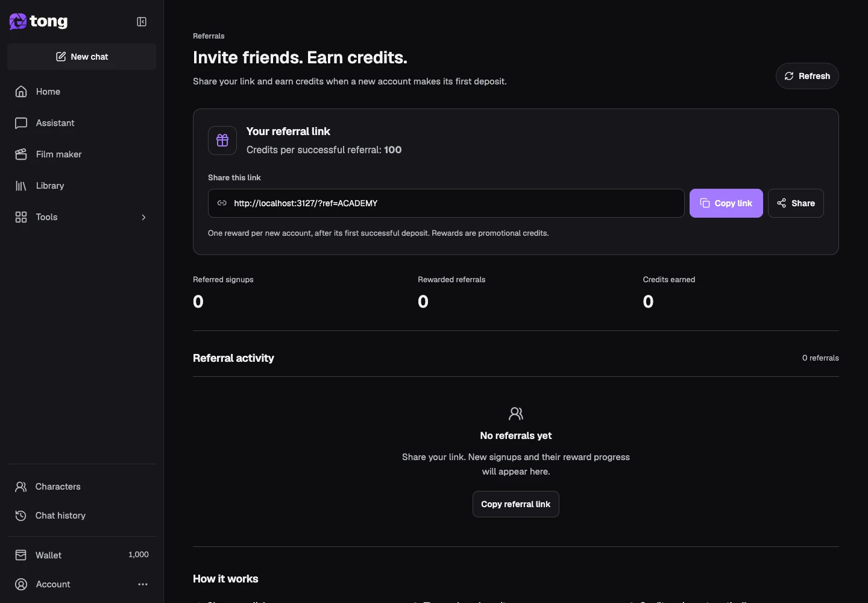Click the Wallet icon
Image resolution: width=868 pixels, height=603 pixels.
[21, 555]
